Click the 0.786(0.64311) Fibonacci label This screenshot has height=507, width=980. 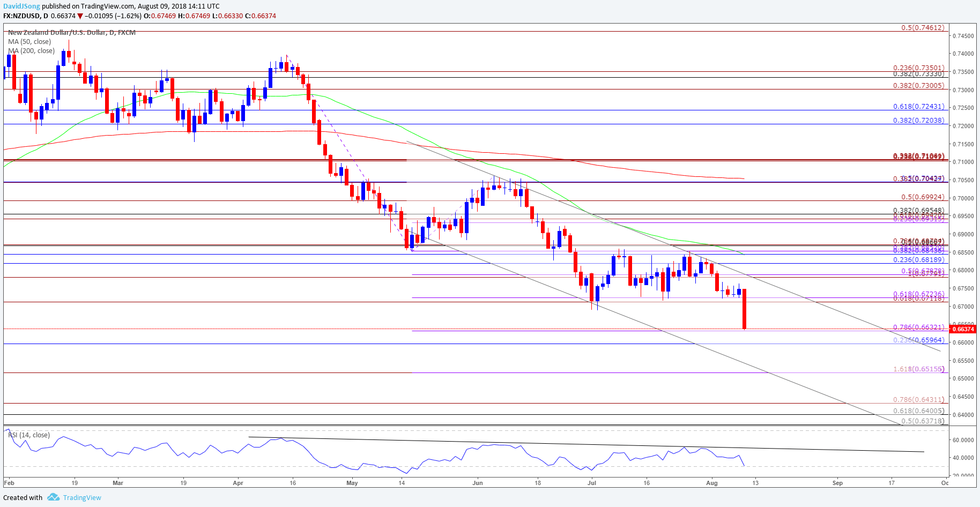[x=919, y=399]
